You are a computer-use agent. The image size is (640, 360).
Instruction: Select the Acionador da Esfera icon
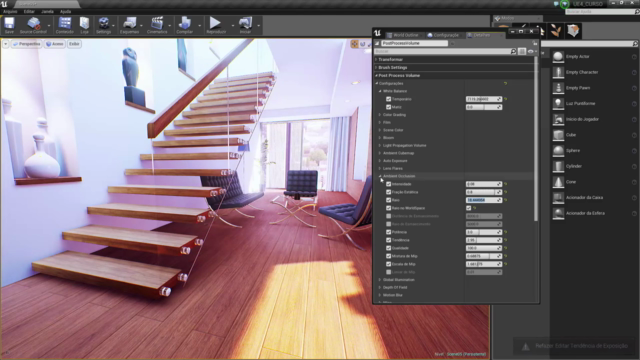click(558, 213)
